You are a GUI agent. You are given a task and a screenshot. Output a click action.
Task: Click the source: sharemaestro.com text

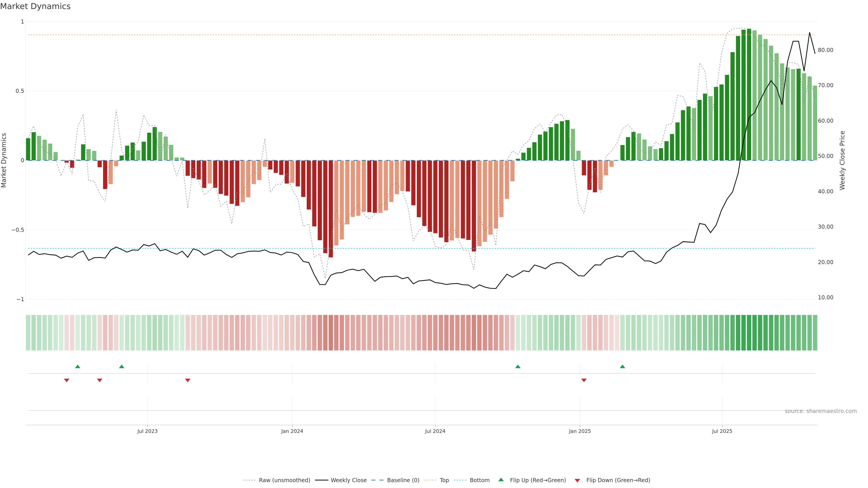821,411
